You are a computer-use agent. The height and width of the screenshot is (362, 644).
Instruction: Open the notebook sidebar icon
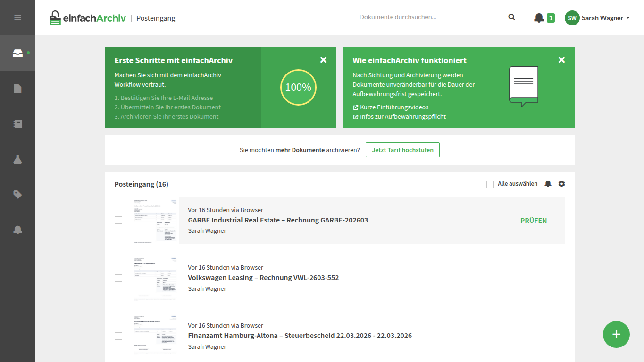point(17,124)
